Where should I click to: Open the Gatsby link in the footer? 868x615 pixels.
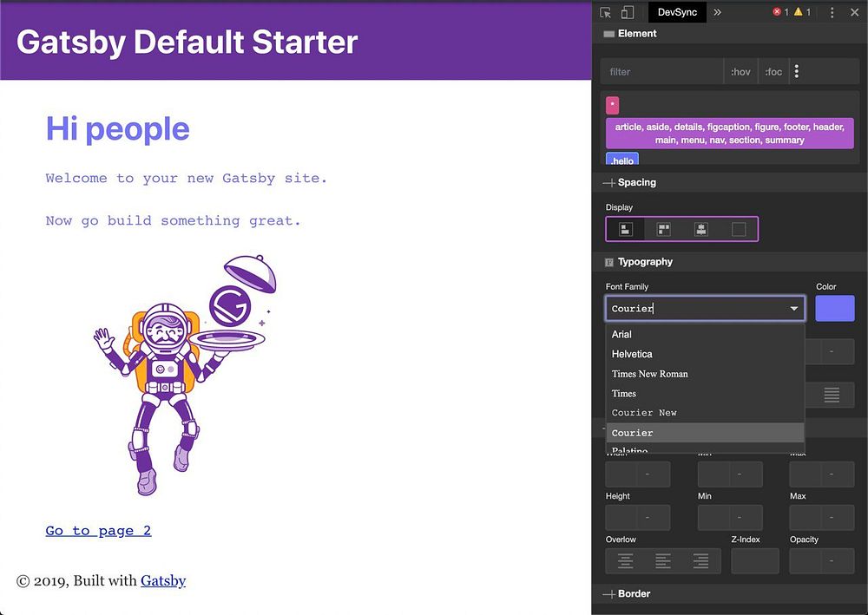(x=163, y=580)
